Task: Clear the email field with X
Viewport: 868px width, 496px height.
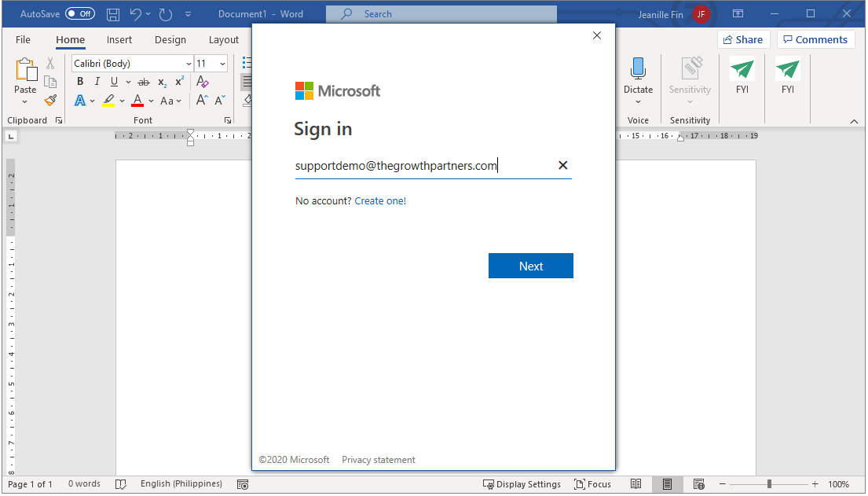Action: tap(562, 165)
